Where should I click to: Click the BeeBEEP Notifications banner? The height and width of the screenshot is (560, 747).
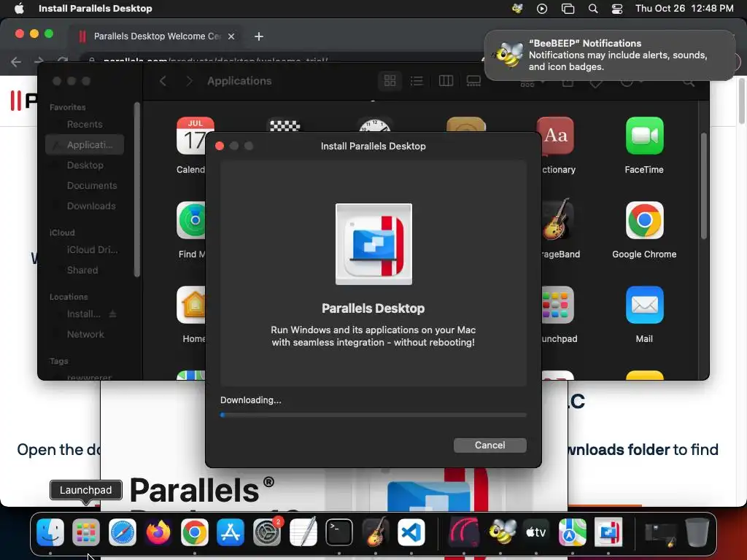click(609, 55)
